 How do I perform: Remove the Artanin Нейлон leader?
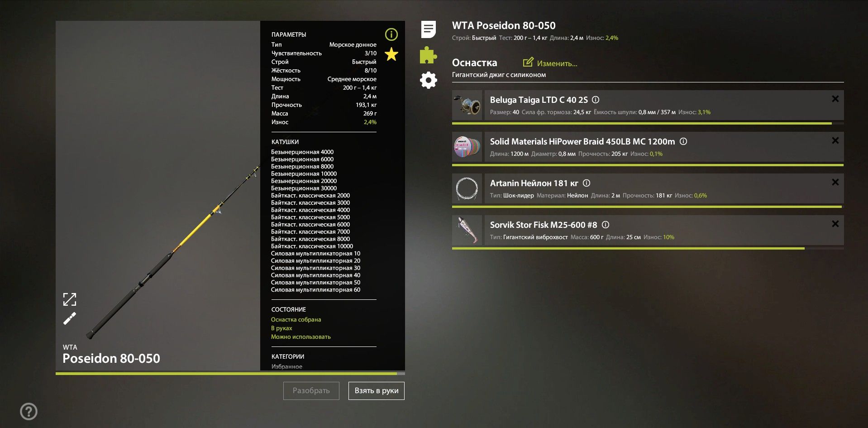[835, 182]
